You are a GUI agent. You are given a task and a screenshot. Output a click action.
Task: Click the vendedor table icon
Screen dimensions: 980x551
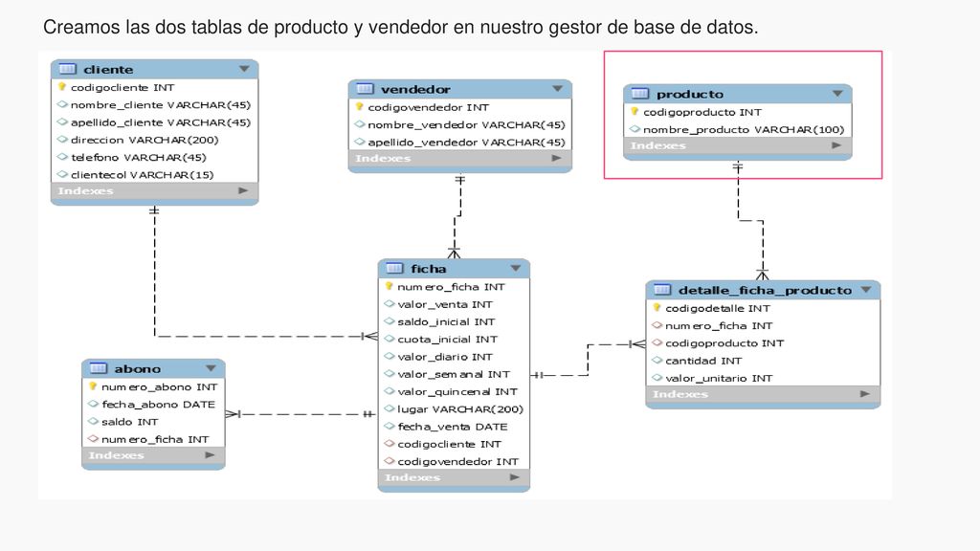click(x=365, y=89)
